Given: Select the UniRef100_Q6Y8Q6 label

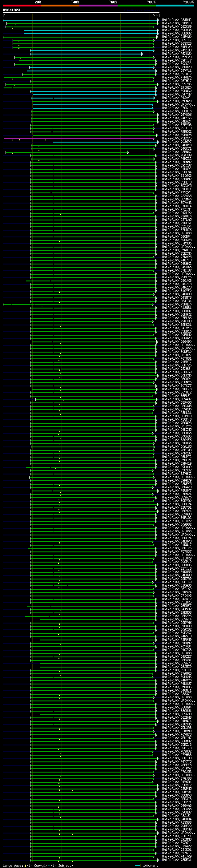Looking at the screenshot, I should pos(177,115).
